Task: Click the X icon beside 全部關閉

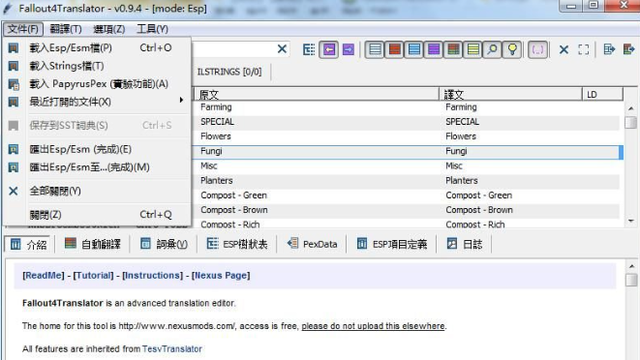Action: pos(13,191)
